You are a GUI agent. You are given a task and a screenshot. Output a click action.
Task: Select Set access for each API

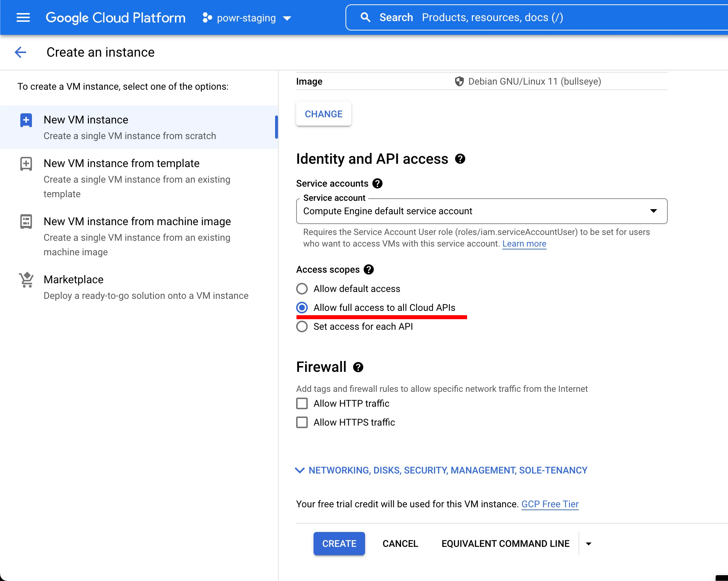(302, 326)
